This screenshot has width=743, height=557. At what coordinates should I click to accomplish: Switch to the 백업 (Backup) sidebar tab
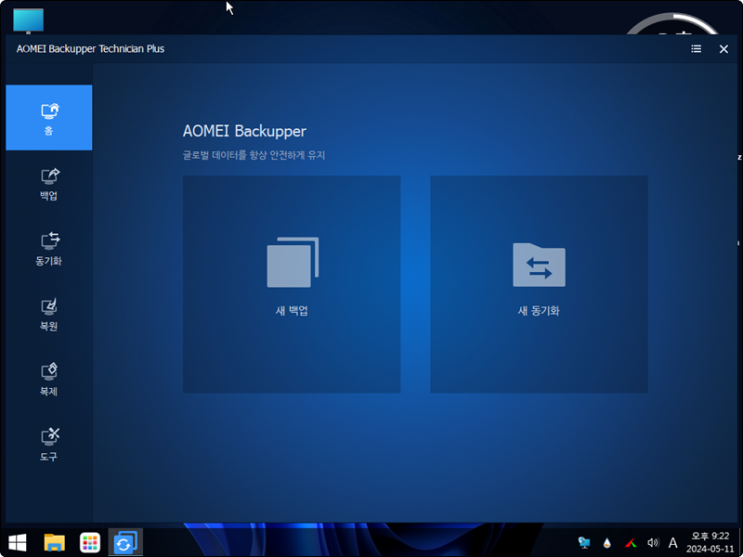point(49,184)
